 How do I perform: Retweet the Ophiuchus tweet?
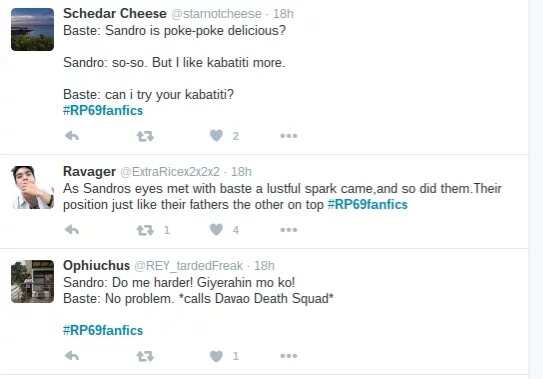point(145,356)
